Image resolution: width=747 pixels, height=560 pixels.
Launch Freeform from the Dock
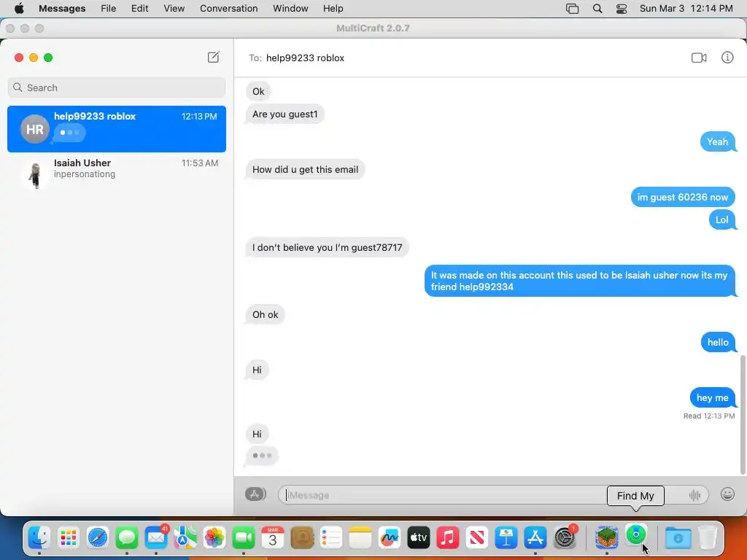[x=390, y=538]
